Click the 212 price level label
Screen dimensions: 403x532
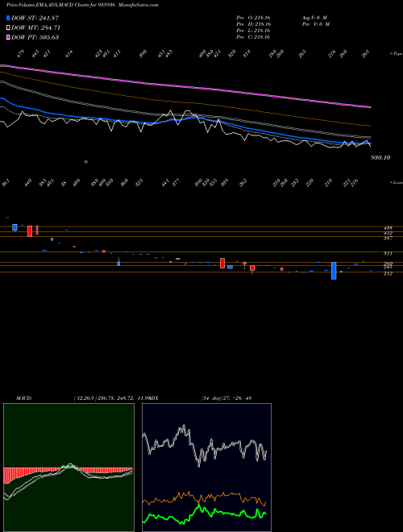tap(388, 273)
